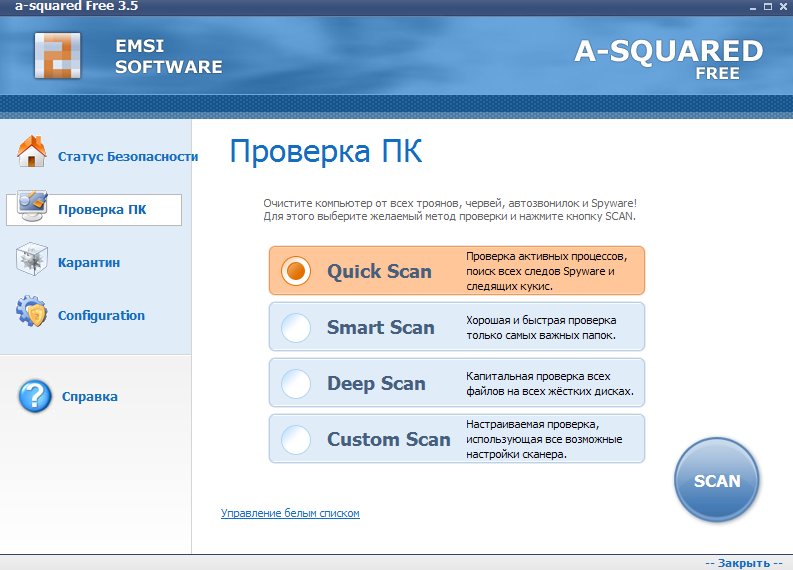Click the Deep Scan description about жёстких дисках
793x570 pixels.
[x=550, y=384]
